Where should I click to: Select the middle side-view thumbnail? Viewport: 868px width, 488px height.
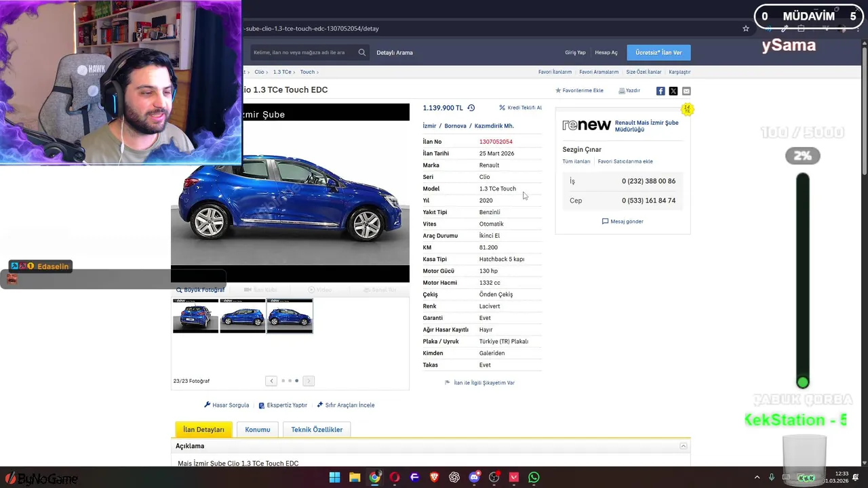[x=243, y=316]
